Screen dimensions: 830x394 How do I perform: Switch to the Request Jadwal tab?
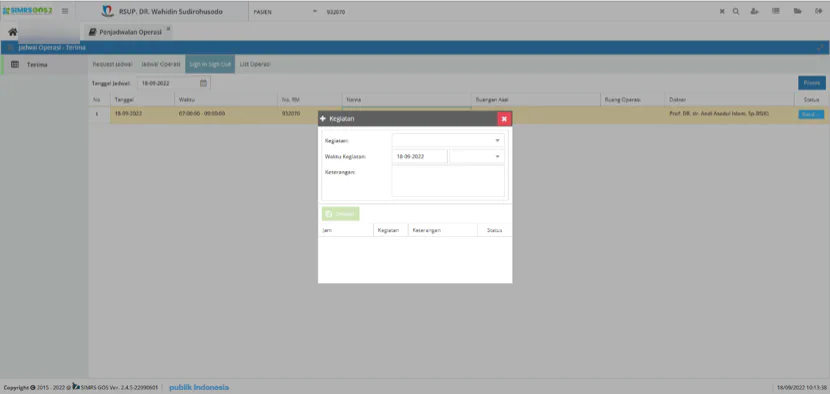tap(112, 64)
